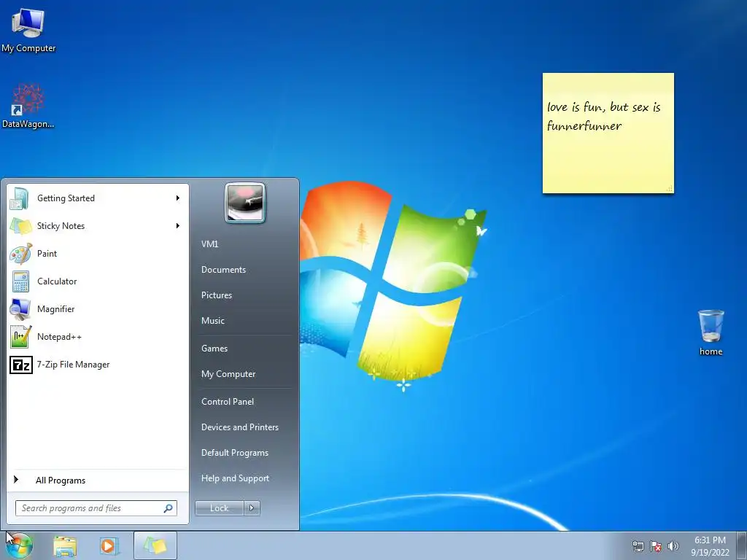
Task: Click the user account picture in Start menu
Action: click(x=245, y=203)
